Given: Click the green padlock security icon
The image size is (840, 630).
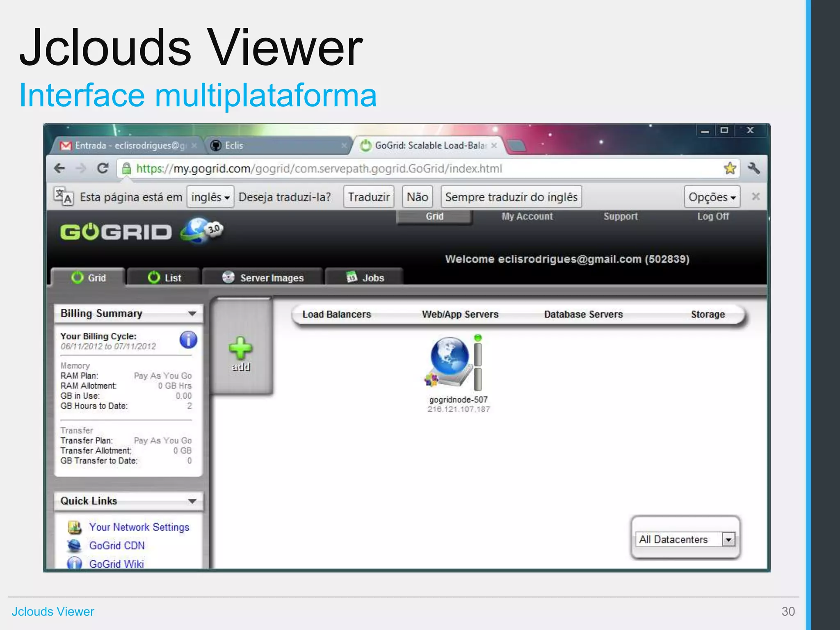Looking at the screenshot, I should point(126,169).
